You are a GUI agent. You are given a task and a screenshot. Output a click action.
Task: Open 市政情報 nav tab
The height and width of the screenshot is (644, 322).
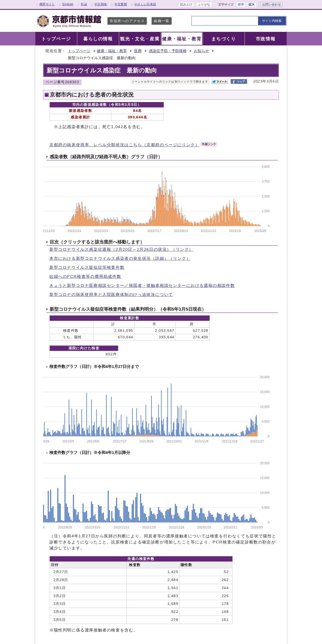click(x=265, y=39)
